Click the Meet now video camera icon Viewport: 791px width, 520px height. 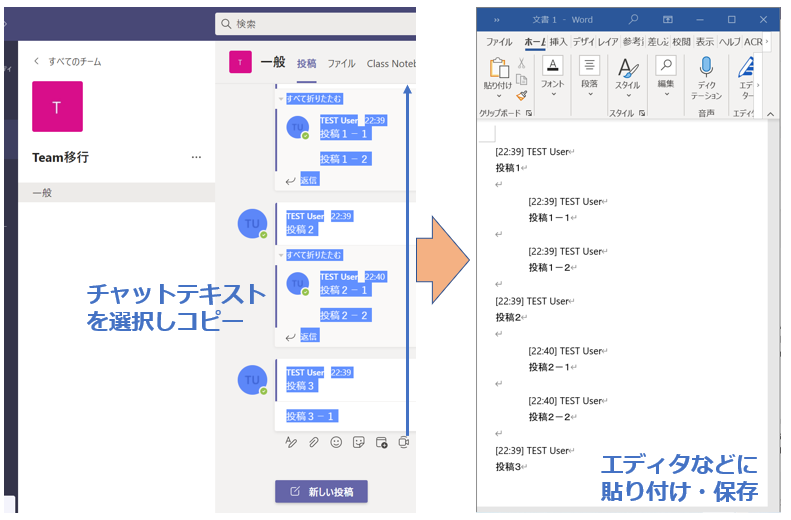coord(404,442)
